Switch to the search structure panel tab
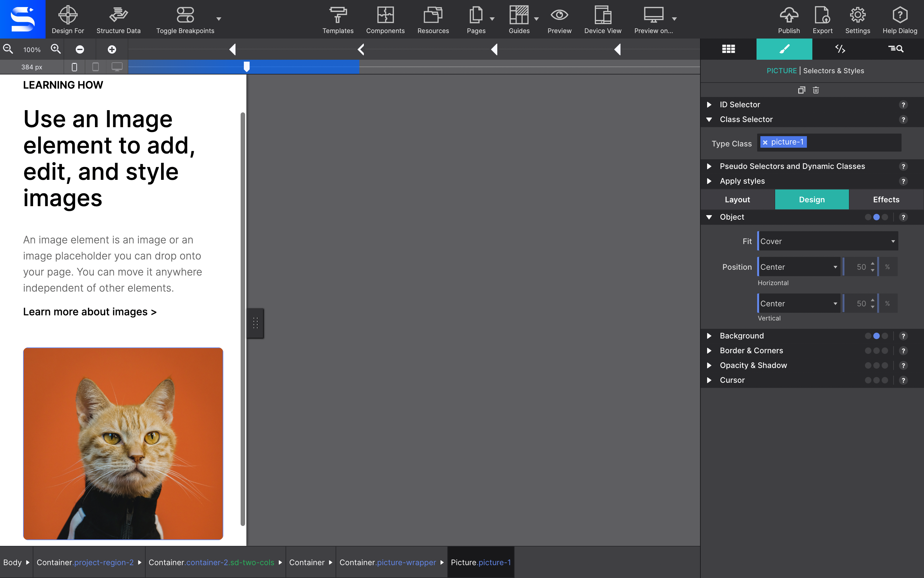 pyautogui.click(x=896, y=49)
